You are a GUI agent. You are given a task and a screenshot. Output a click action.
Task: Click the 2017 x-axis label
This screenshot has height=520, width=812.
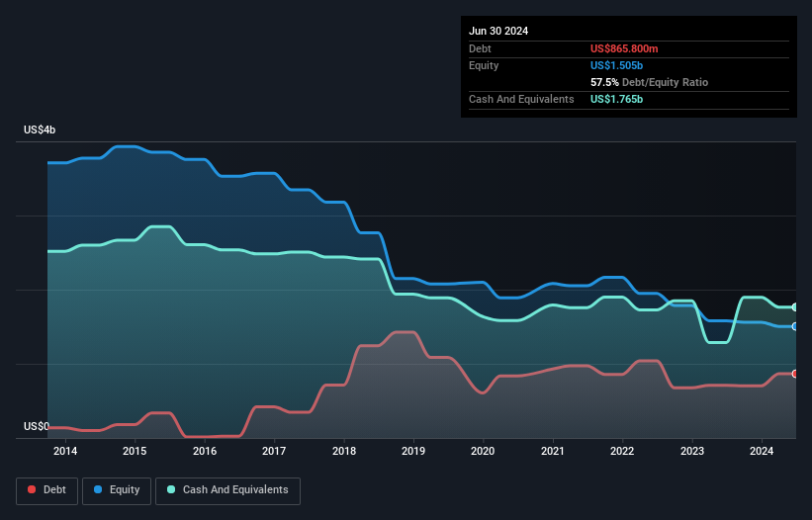[x=274, y=451]
